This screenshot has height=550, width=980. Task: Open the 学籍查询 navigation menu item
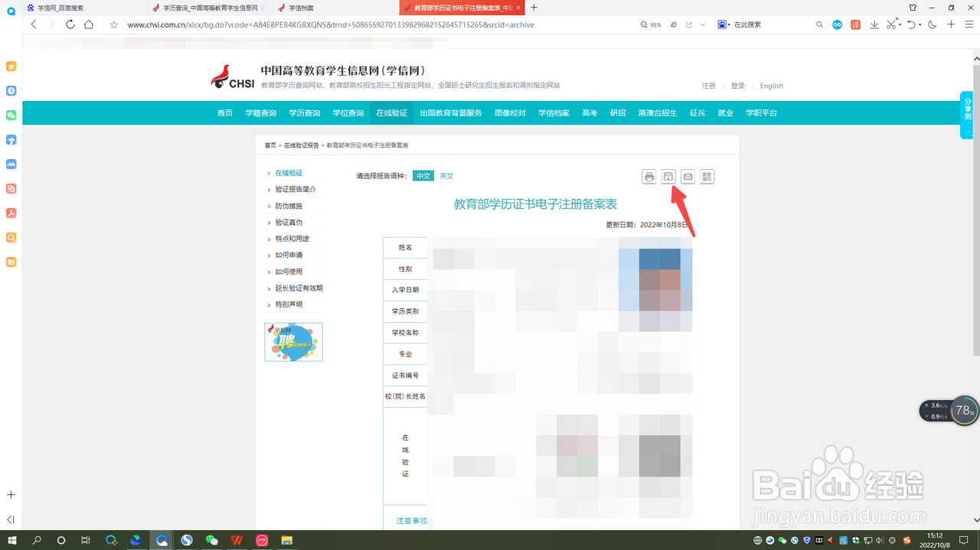(x=260, y=112)
